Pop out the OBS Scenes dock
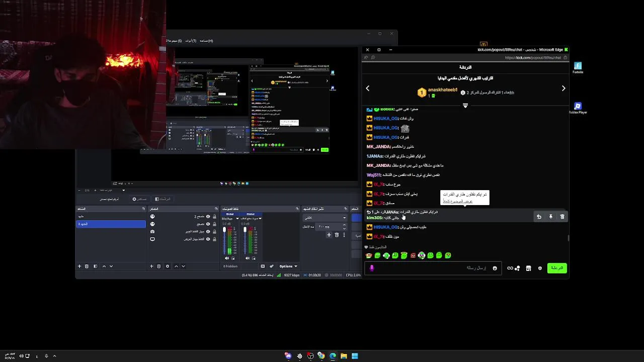This screenshot has height=362, width=644. pyautogui.click(x=143, y=209)
